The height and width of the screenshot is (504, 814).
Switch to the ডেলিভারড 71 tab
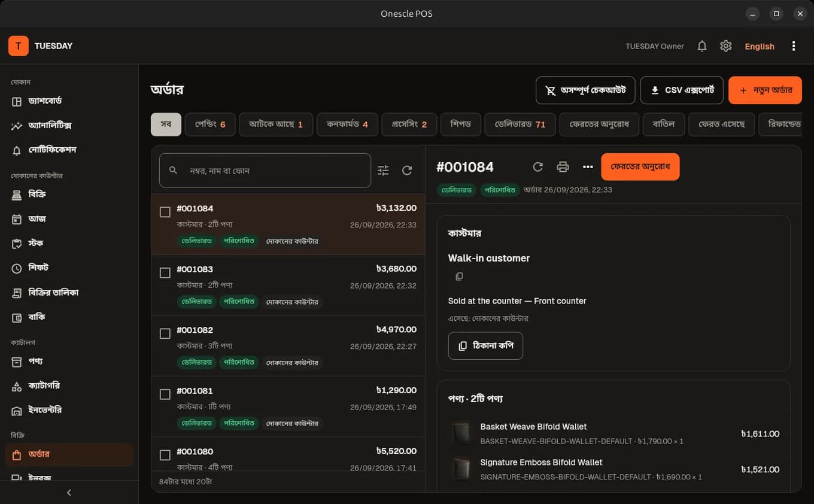pyautogui.click(x=520, y=125)
